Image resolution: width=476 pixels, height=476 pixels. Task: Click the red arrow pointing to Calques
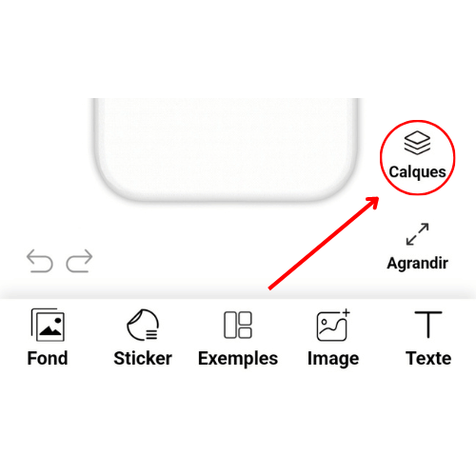click(324, 243)
